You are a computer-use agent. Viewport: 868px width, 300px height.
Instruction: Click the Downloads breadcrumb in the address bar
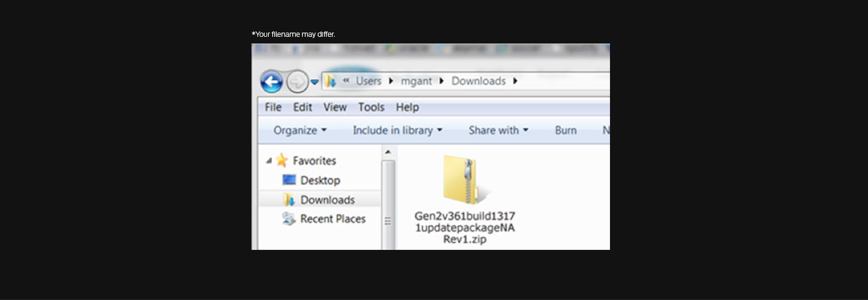(478, 81)
